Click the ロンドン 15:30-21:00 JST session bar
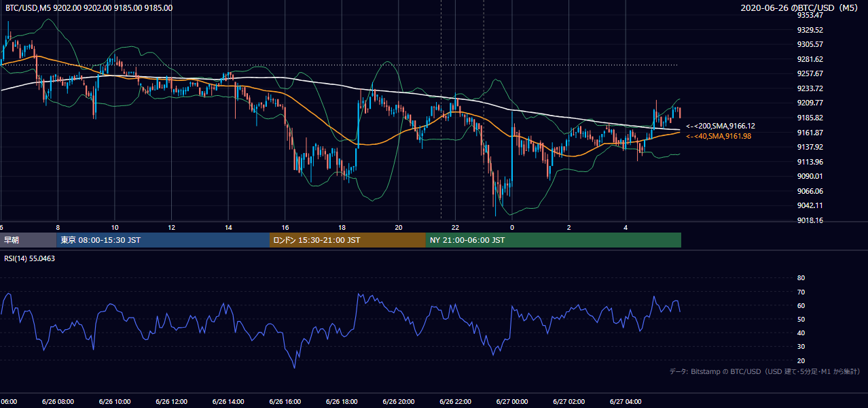The height and width of the screenshot is (408, 868). click(x=348, y=240)
